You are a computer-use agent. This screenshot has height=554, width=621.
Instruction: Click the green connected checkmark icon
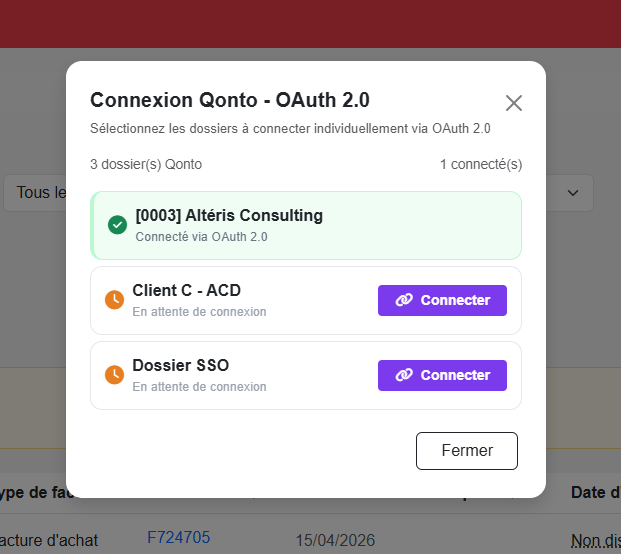tap(117, 225)
